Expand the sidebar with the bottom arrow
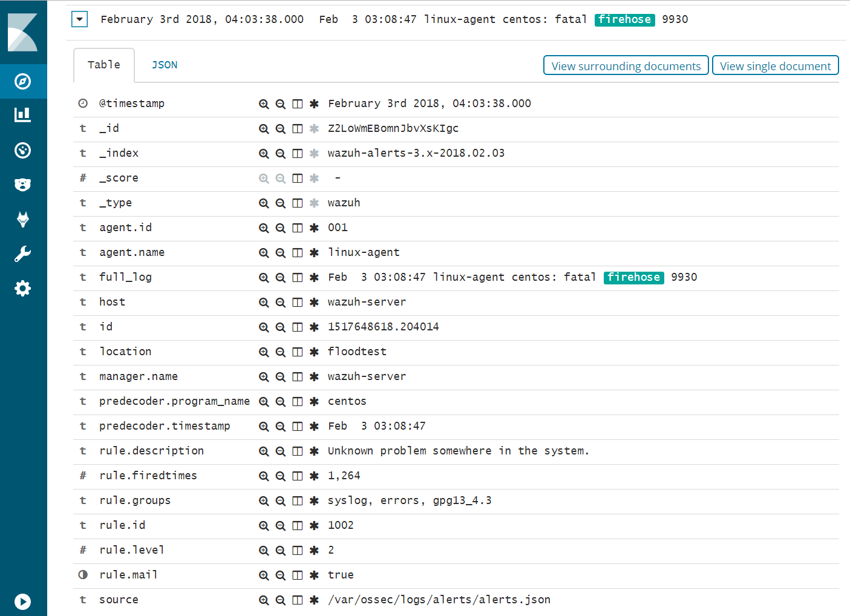Viewport: 850px width, 616px height. pos(23,601)
